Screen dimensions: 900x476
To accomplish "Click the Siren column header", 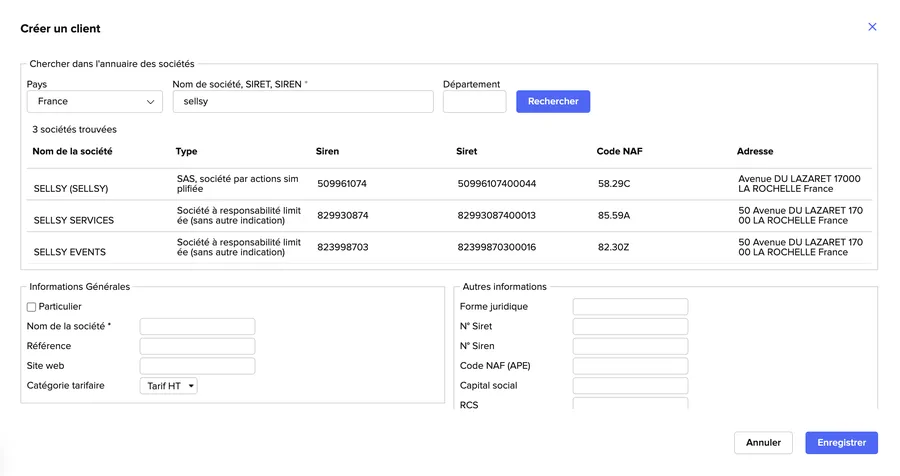I will [327, 152].
